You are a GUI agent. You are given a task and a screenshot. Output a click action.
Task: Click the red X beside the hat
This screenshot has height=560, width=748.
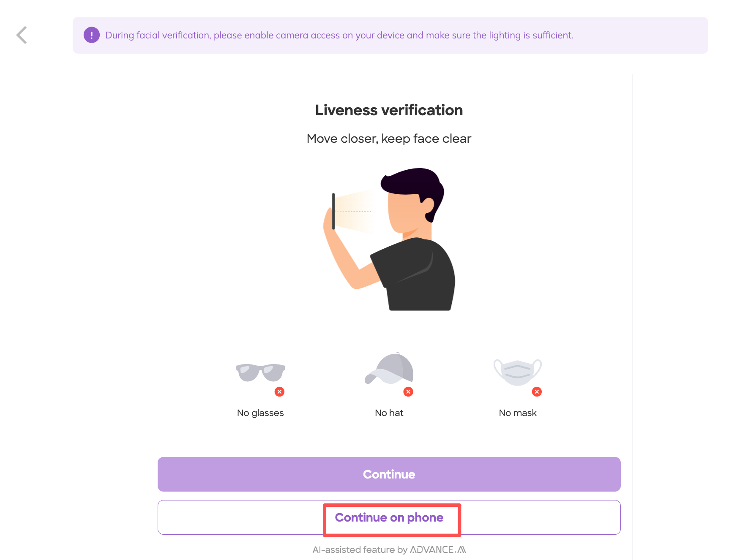point(408,392)
